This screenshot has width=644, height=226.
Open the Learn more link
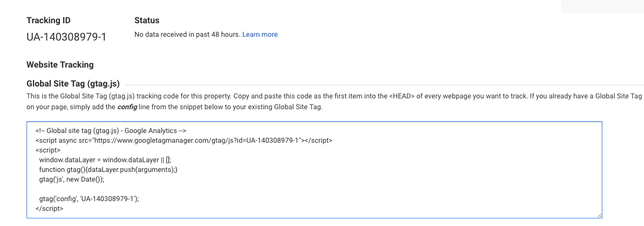260,35
